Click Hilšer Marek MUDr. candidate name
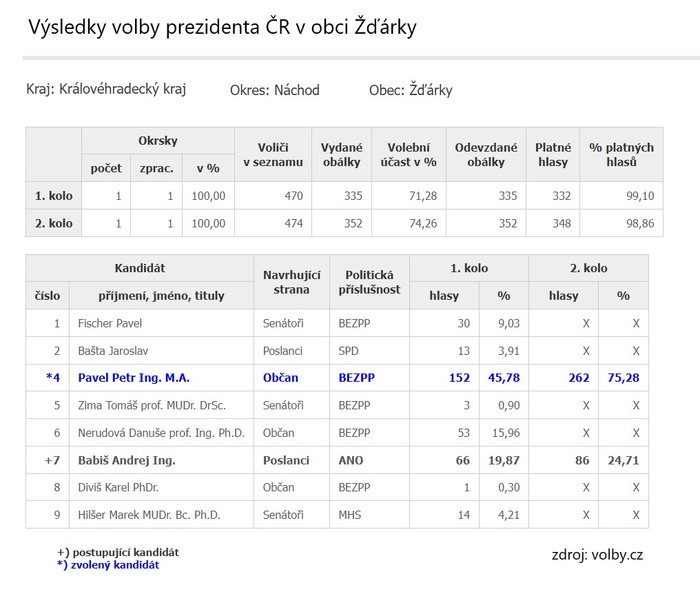 [149, 515]
